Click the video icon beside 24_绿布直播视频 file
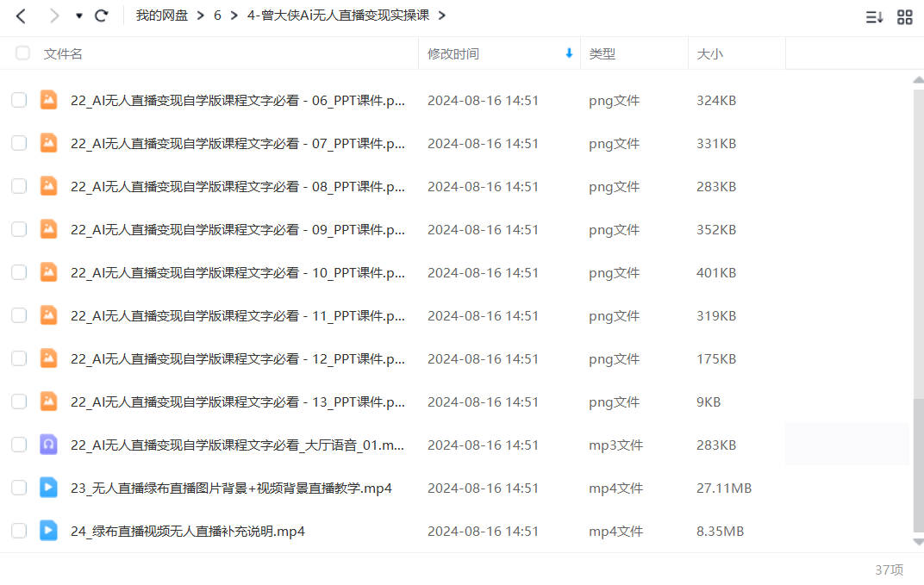Viewport: 924px width, 585px height. click(x=48, y=531)
